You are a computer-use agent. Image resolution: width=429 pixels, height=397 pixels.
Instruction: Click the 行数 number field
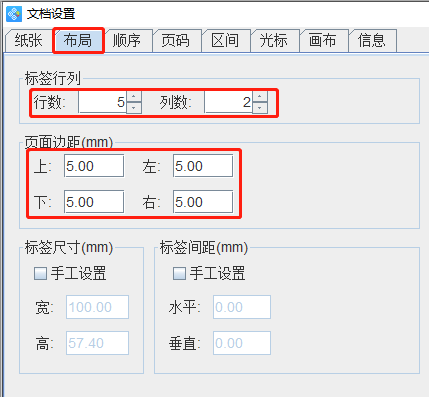click(103, 102)
